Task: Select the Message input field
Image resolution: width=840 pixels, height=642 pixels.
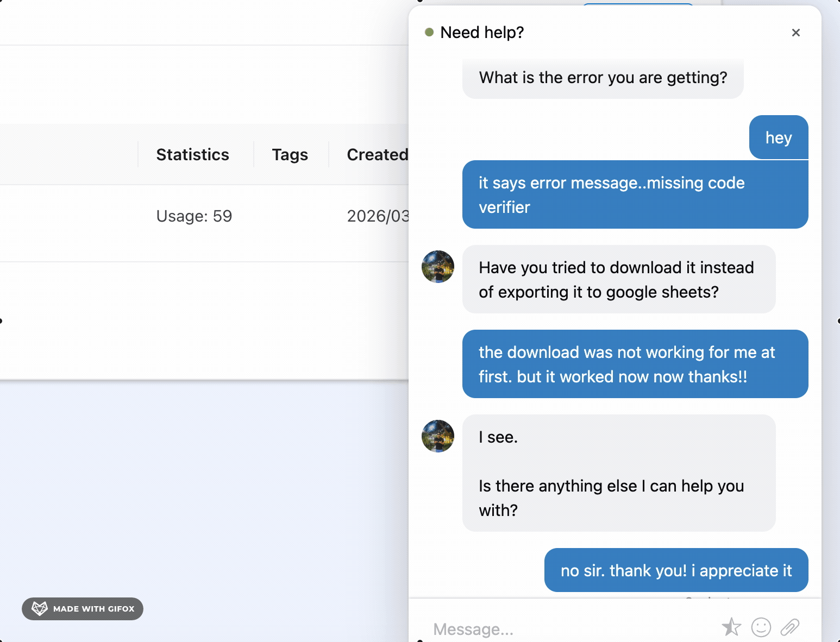Action: 543,628
